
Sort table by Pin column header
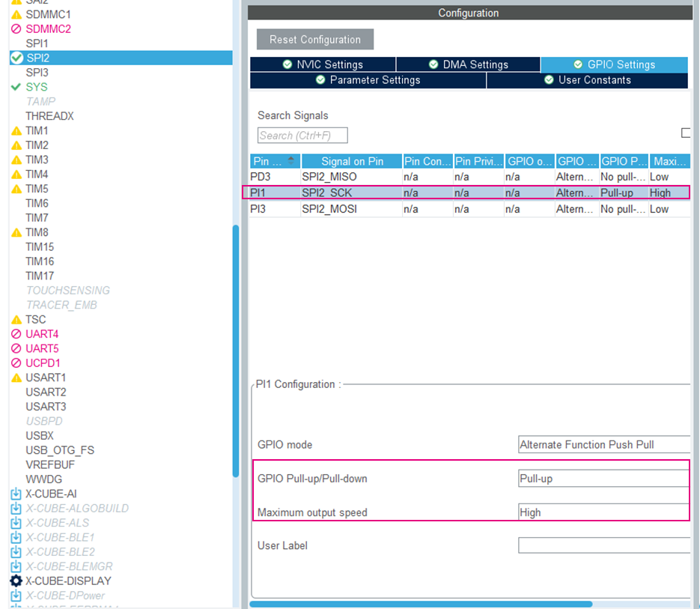click(x=275, y=161)
